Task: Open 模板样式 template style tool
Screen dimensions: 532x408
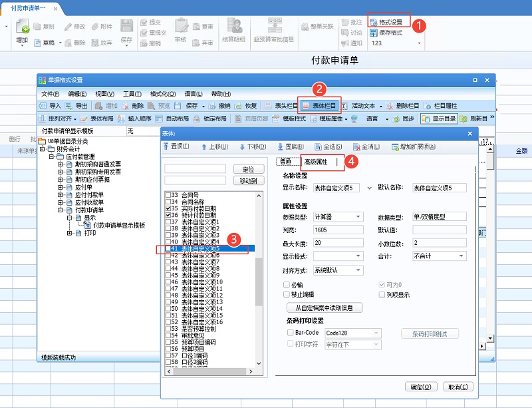Action: [x=289, y=118]
